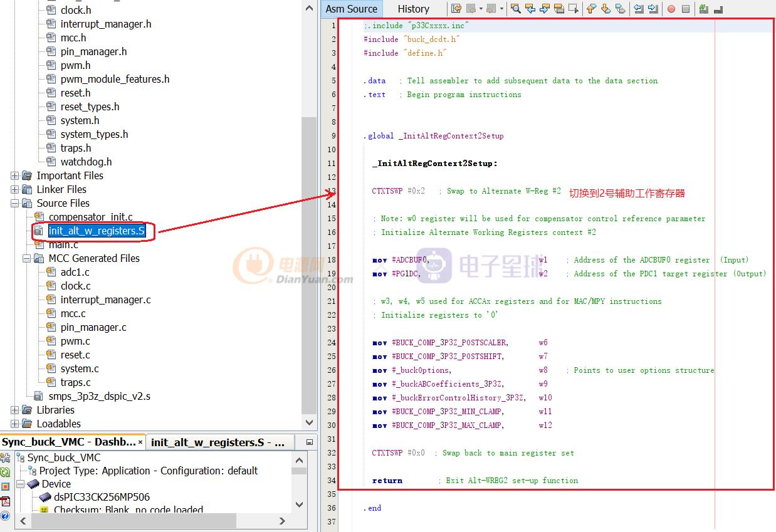Collapse the Device node in Dashboard
The image size is (776, 532).
point(20,483)
